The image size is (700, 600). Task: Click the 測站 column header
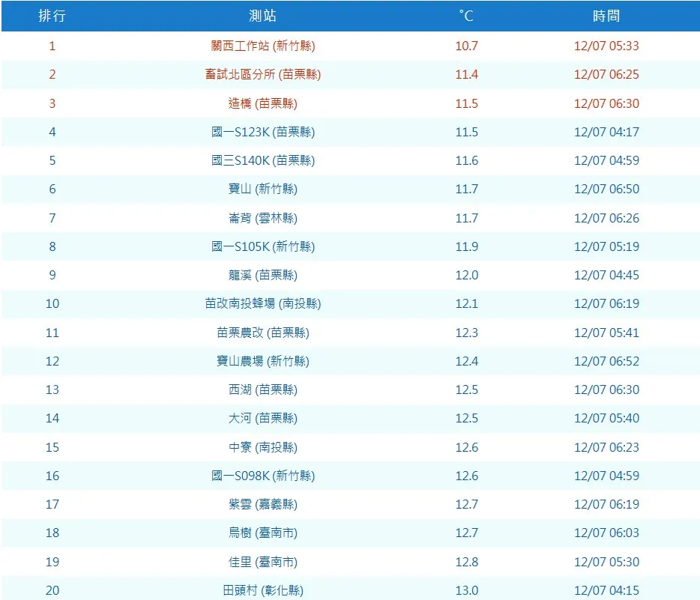(x=262, y=16)
